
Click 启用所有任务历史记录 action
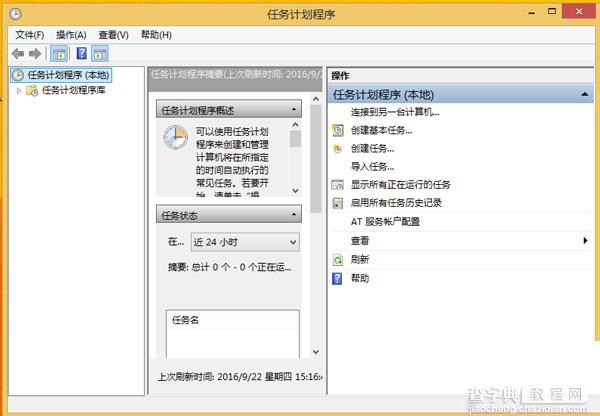[x=396, y=203]
